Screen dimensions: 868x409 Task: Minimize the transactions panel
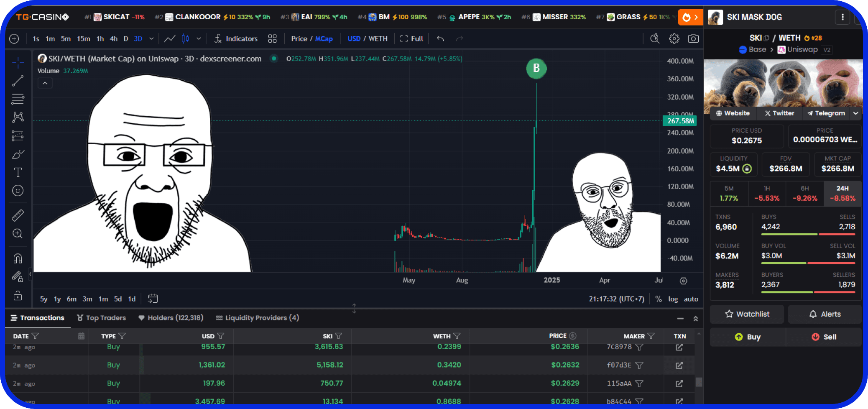pyautogui.click(x=680, y=319)
